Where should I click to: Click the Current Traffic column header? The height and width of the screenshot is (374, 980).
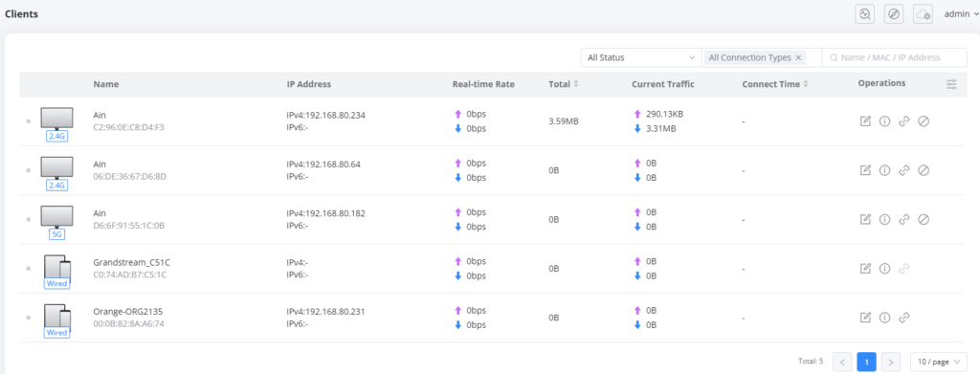[x=662, y=84]
